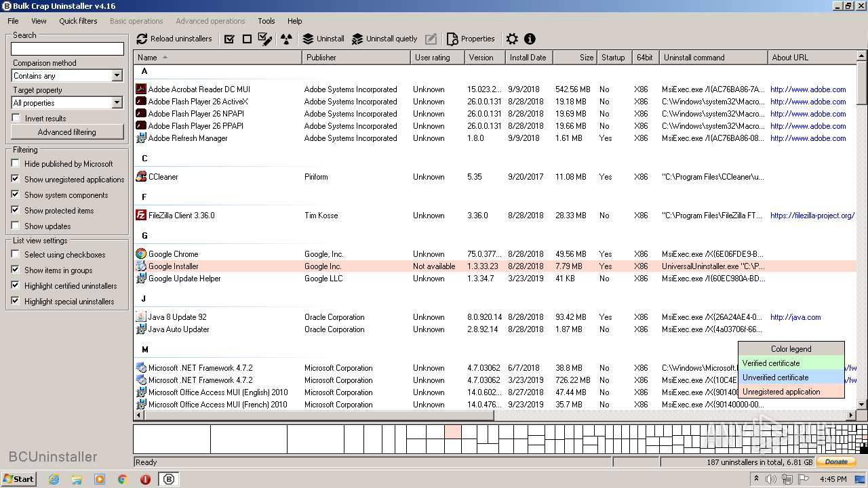The height and width of the screenshot is (488, 868).
Task: Open the filezilla-project.org About URL
Action: [x=812, y=216]
